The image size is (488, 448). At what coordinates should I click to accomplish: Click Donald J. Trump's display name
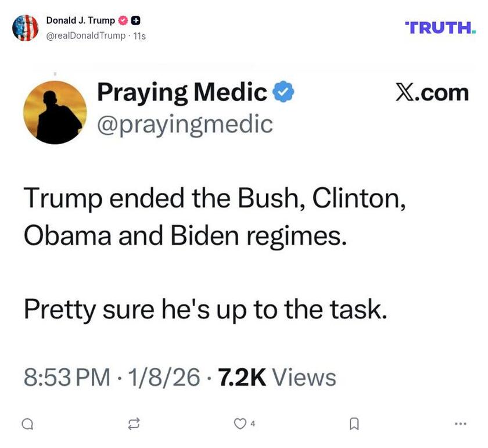[x=81, y=19]
